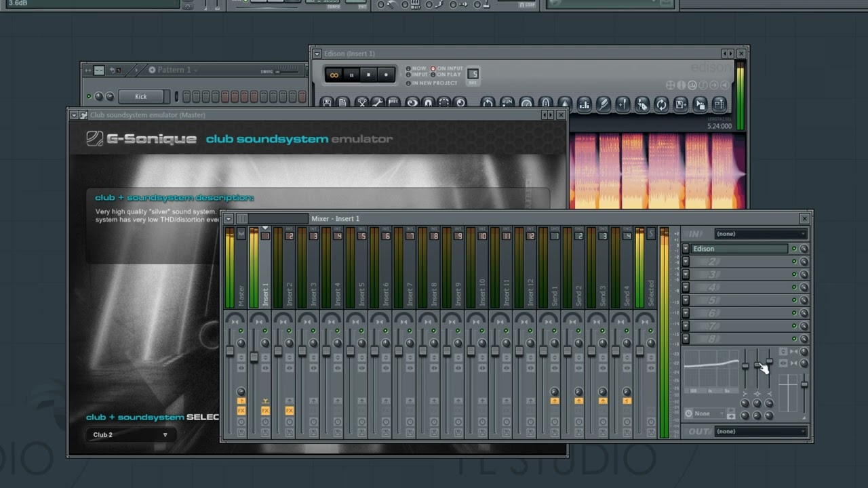
Task: Click the Insert 1 volume fader
Action: [x=254, y=357]
